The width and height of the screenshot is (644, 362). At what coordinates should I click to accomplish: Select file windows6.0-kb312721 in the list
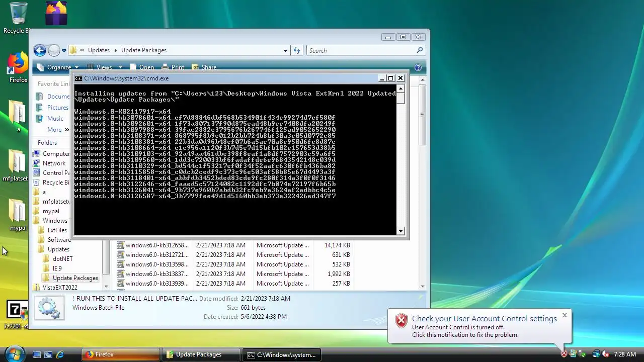(153, 255)
